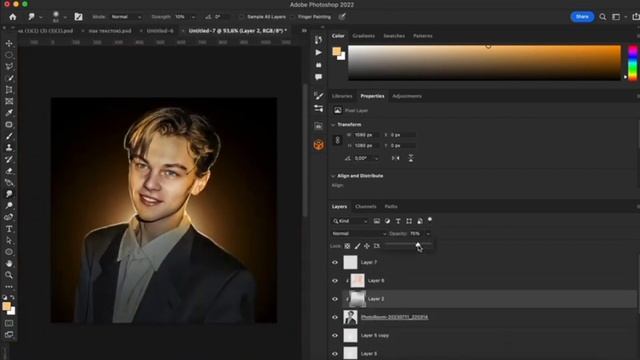Switch to the Libraries tab
This screenshot has width=640, height=360.
click(x=342, y=96)
